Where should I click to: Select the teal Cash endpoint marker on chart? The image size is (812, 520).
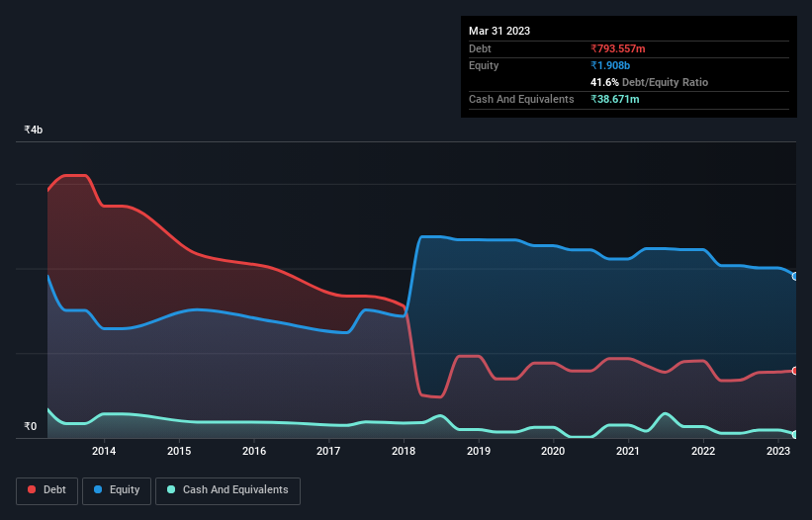[x=795, y=435]
